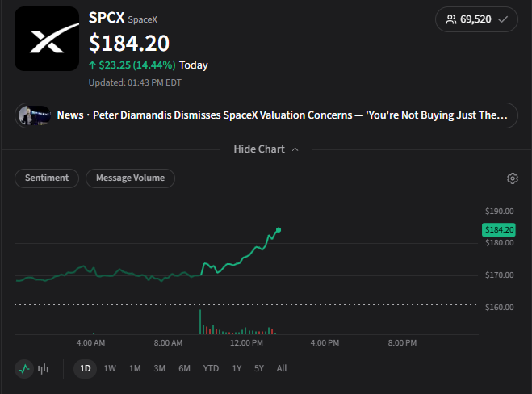Click the SPCX ticker symbol
Image resolution: width=532 pixels, height=394 pixels.
pos(107,18)
